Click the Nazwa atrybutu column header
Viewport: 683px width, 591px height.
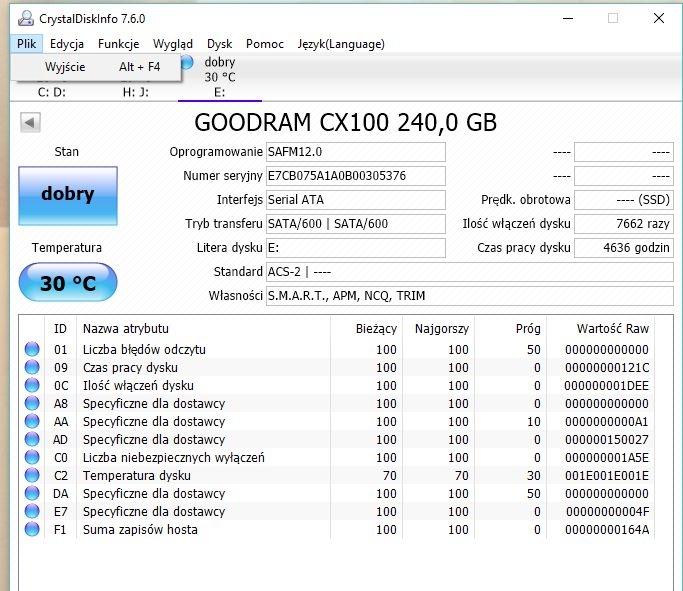pyautogui.click(x=203, y=328)
